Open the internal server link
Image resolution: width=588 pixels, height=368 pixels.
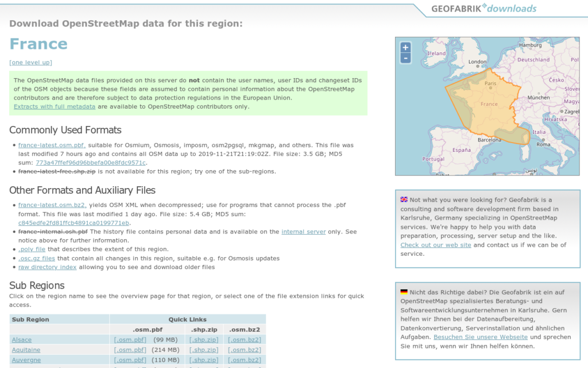pyautogui.click(x=303, y=232)
